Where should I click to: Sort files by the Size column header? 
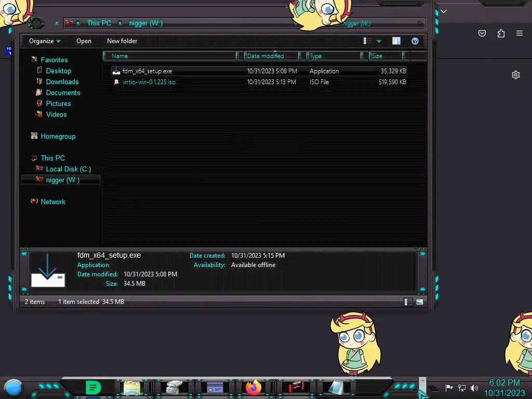point(386,56)
